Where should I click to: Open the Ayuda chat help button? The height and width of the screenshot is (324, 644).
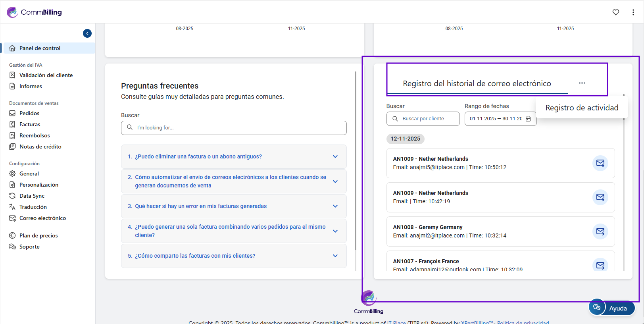pos(611,308)
